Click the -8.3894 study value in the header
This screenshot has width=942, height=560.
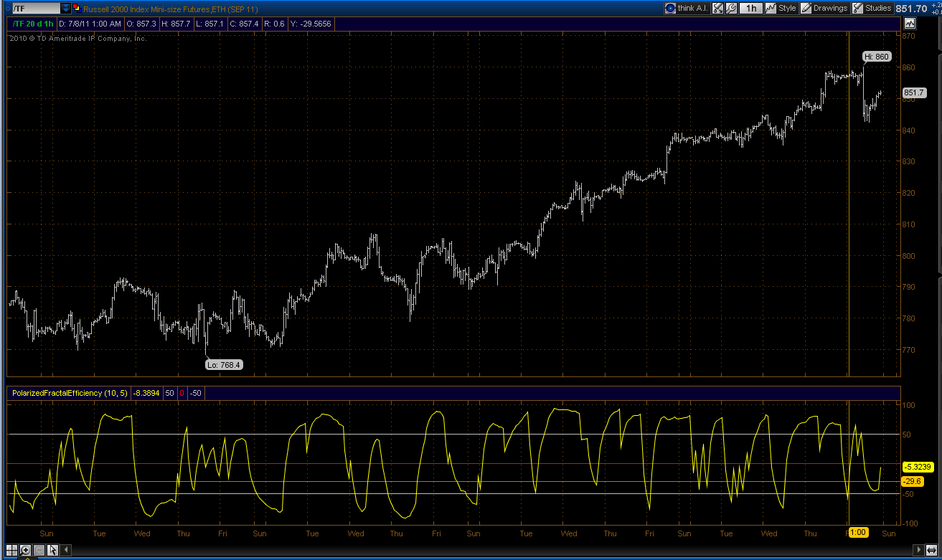[148, 393]
